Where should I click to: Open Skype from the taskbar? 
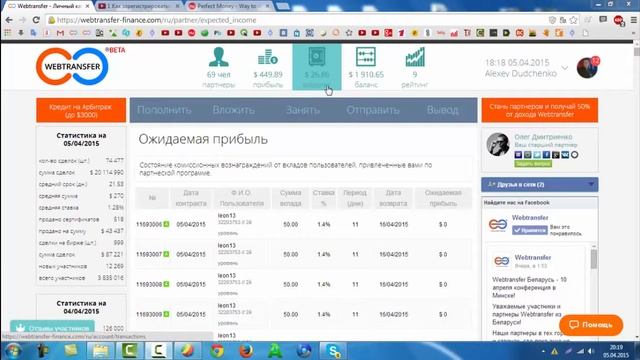[333, 351]
